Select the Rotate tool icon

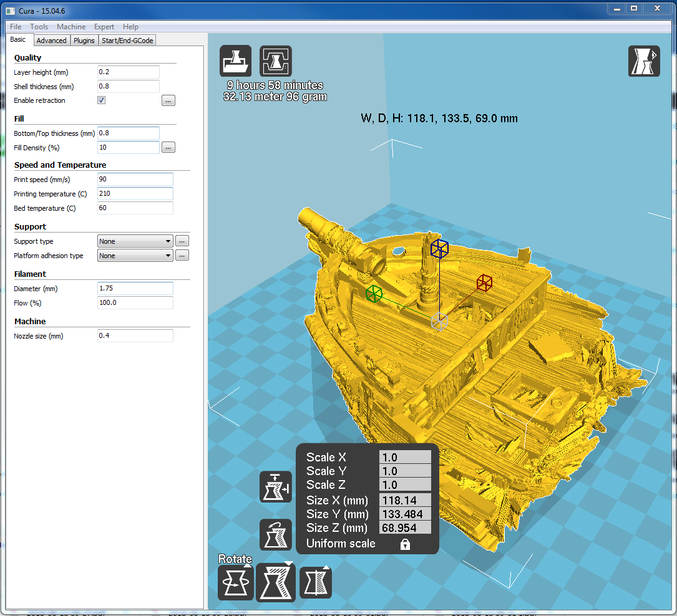click(235, 583)
